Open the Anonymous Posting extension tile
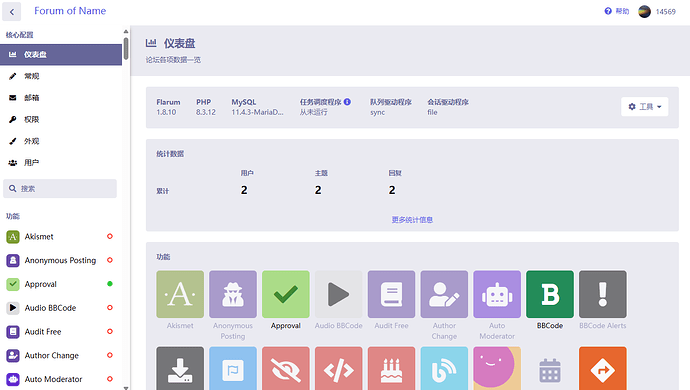The height and width of the screenshot is (390, 690). pos(233,294)
